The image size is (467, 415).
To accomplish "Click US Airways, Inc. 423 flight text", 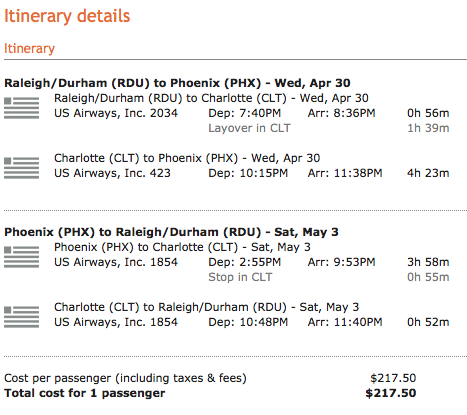I will [x=112, y=173].
